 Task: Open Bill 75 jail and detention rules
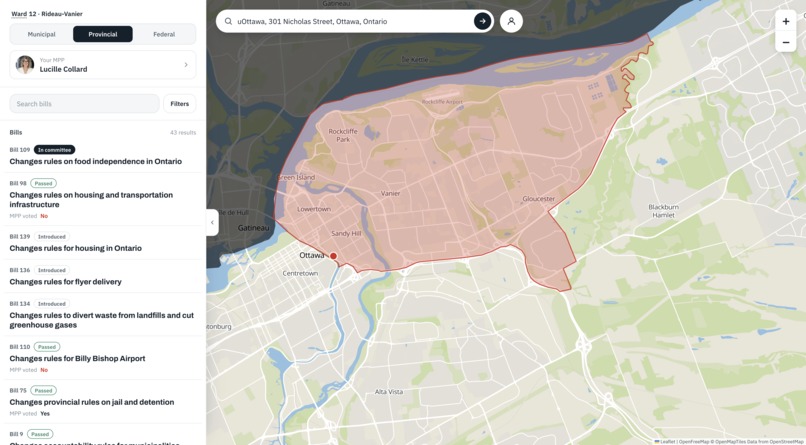point(91,402)
